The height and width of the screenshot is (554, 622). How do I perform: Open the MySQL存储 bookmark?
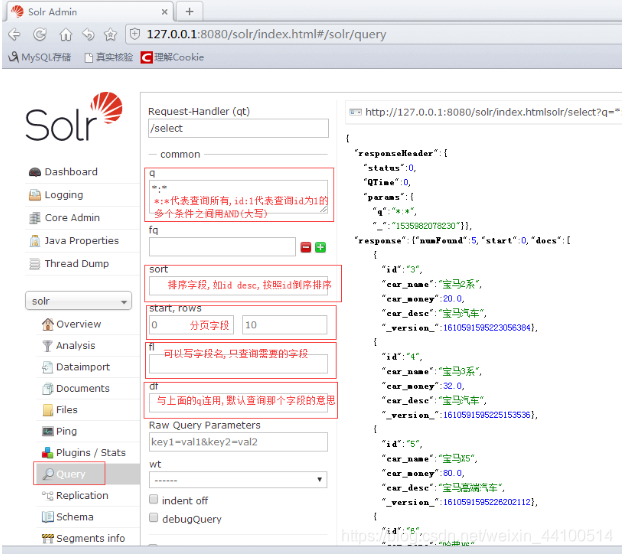[x=40, y=57]
